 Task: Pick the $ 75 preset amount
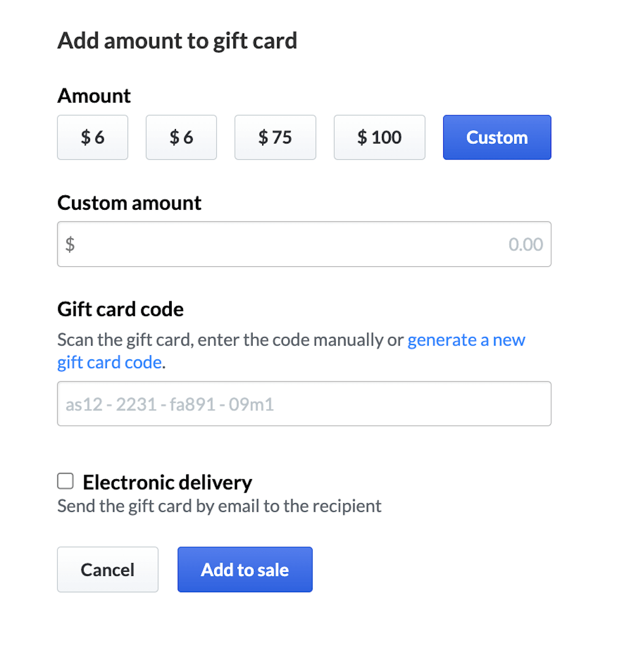tap(275, 137)
